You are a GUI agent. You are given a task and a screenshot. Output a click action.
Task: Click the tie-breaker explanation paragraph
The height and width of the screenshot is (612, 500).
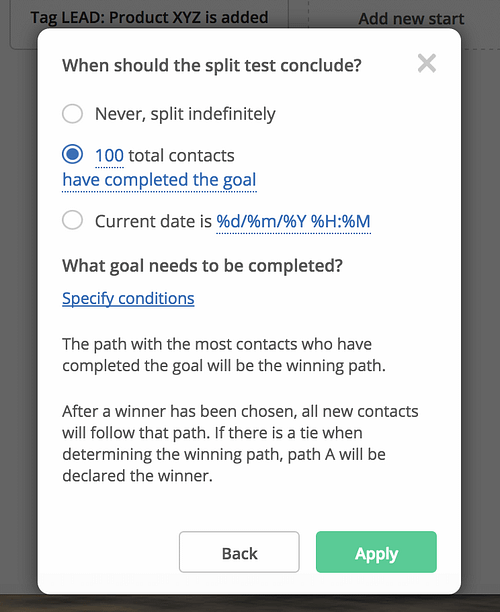tap(240, 443)
